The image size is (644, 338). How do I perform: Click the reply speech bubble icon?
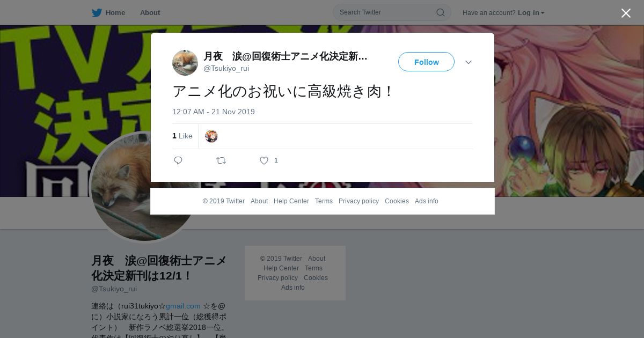pyautogui.click(x=178, y=160)
